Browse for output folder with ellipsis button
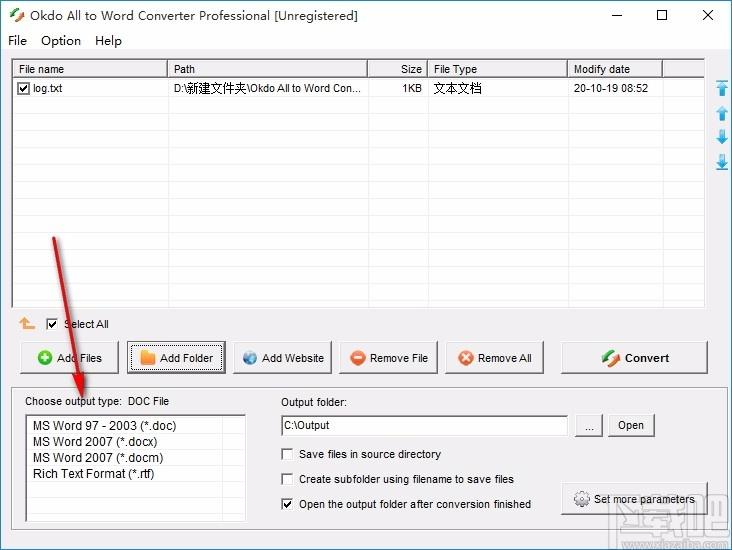Screen dimensions: 732x550 [x=589, y=425]
